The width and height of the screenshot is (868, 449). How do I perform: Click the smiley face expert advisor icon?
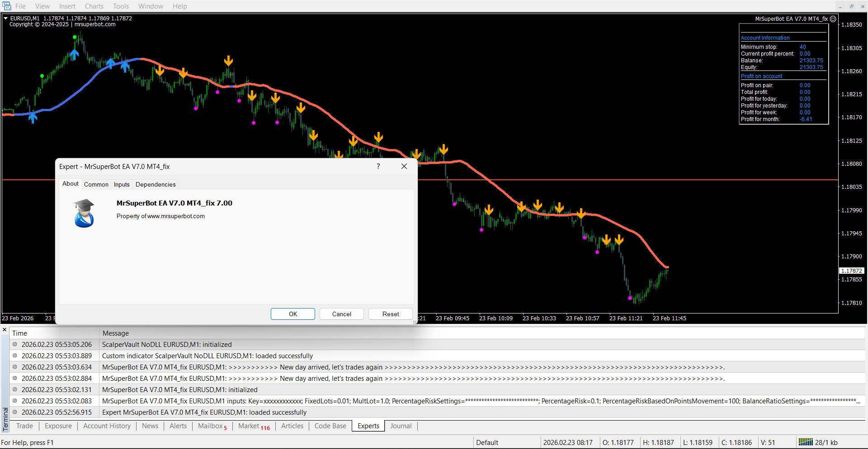click(x=833, y=19)
